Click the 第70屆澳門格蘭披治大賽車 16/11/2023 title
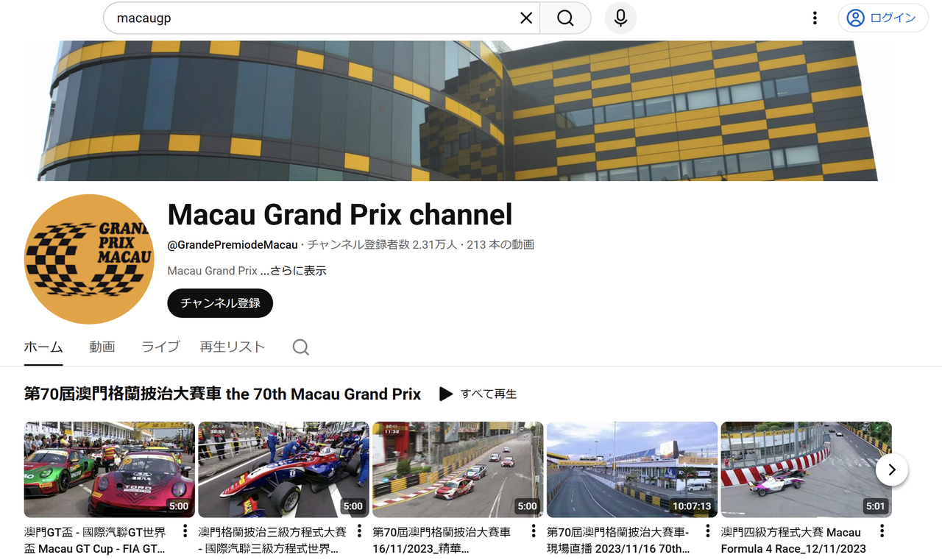The width and height of the screenshot is (942, 560). [442, 540]
